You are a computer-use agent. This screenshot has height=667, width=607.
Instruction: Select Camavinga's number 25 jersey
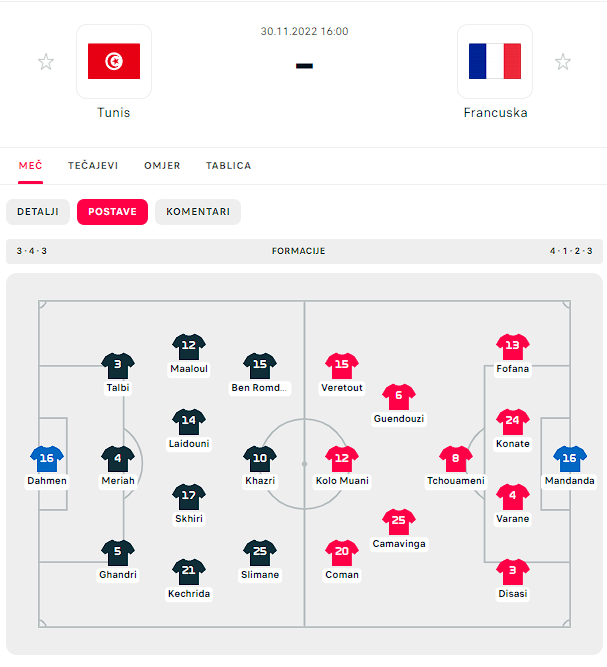click(399, 522)
